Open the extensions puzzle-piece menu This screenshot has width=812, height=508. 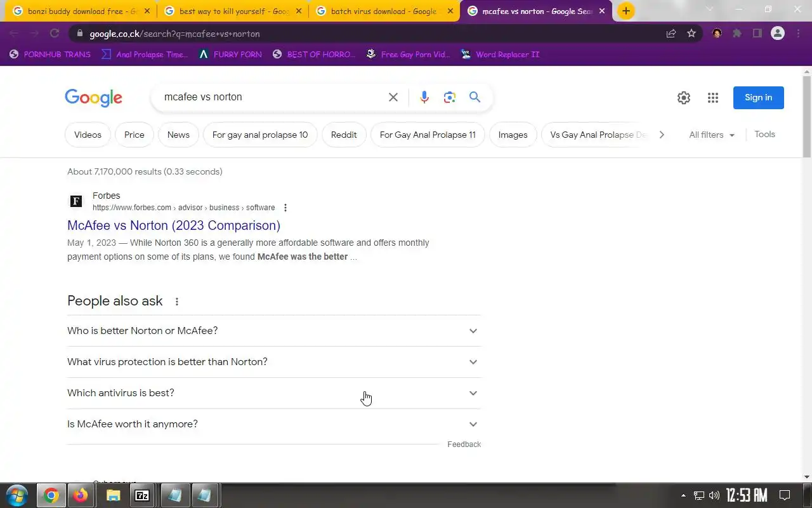click(x=737, y=34)
